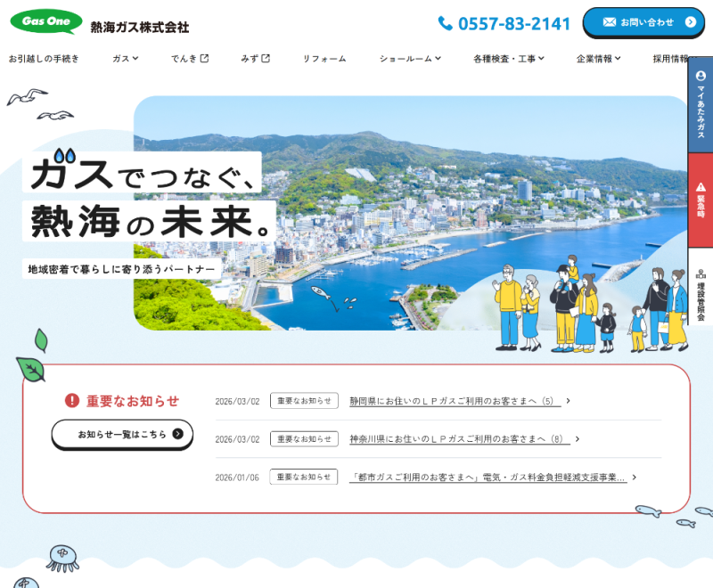Click the お問い合わせ contact button
The image size is (713, 588).
point(643,22)
